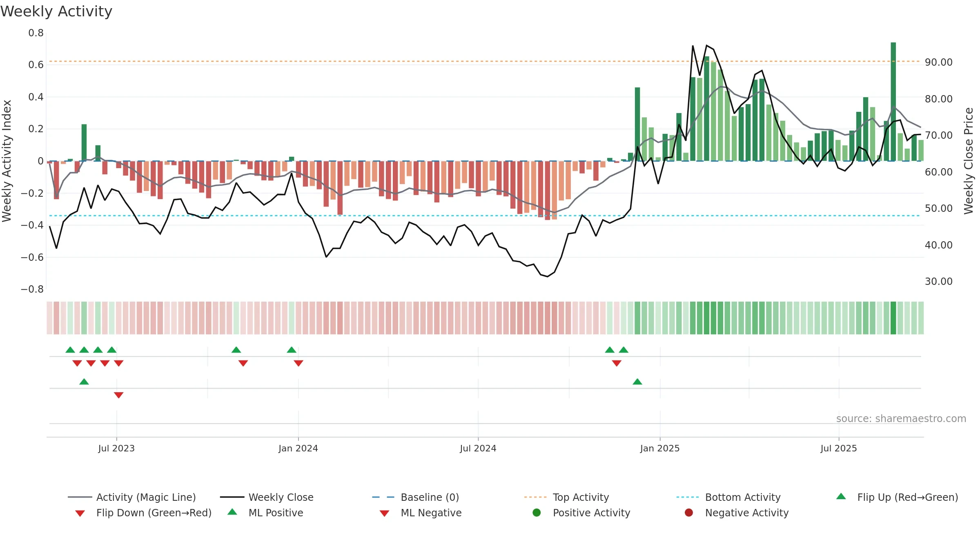This screenshot has width=980, height=551.
Task: Toggle the ML Negative legend entry
Action: (x=421, y=513)
